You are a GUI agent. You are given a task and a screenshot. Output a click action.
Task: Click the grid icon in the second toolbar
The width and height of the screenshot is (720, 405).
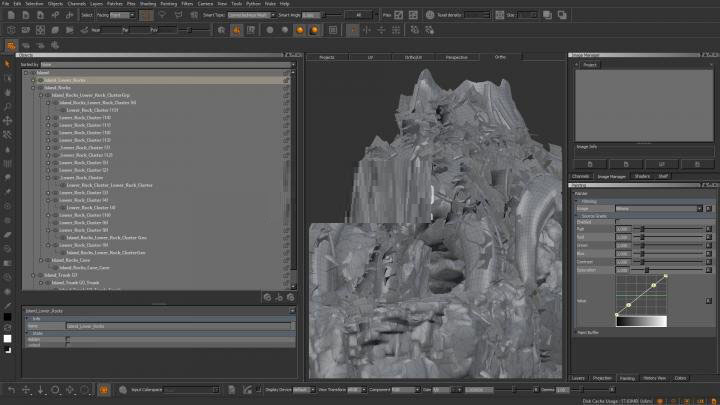coord(396,30)
